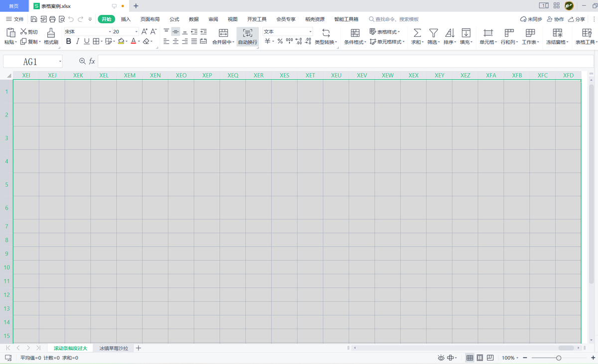Click the Undo arrow
598x364 pixels.
[71, 19]
